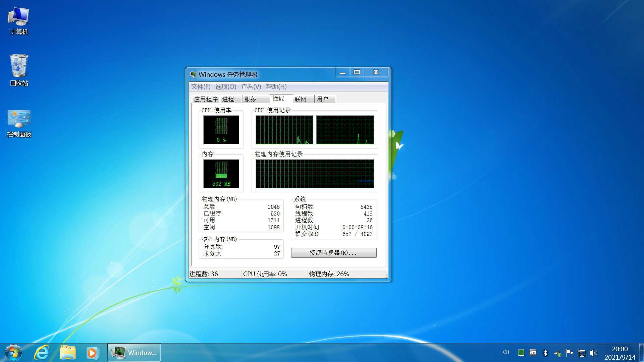Click the CPU 使用记录 history graph

point(314,129)
